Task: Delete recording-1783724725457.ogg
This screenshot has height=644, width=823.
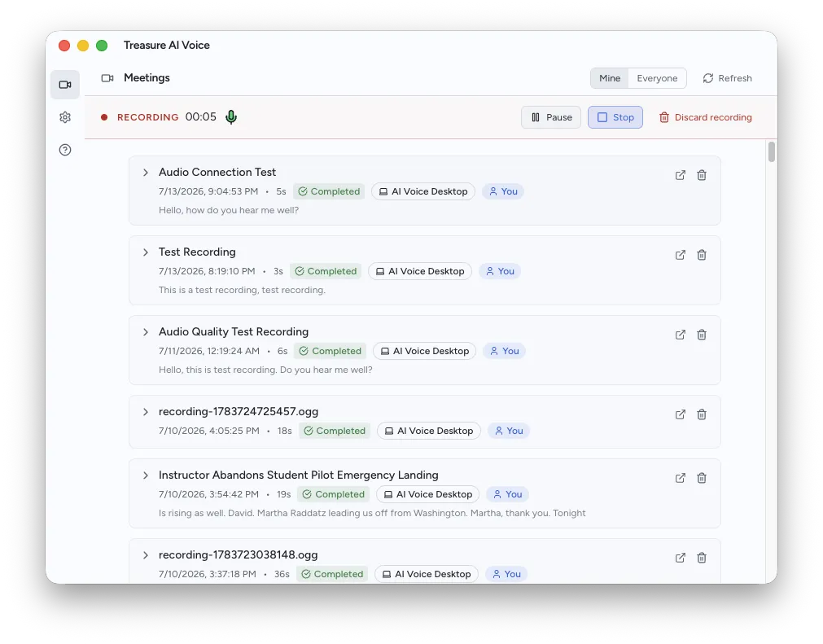Action: point(702,414)
